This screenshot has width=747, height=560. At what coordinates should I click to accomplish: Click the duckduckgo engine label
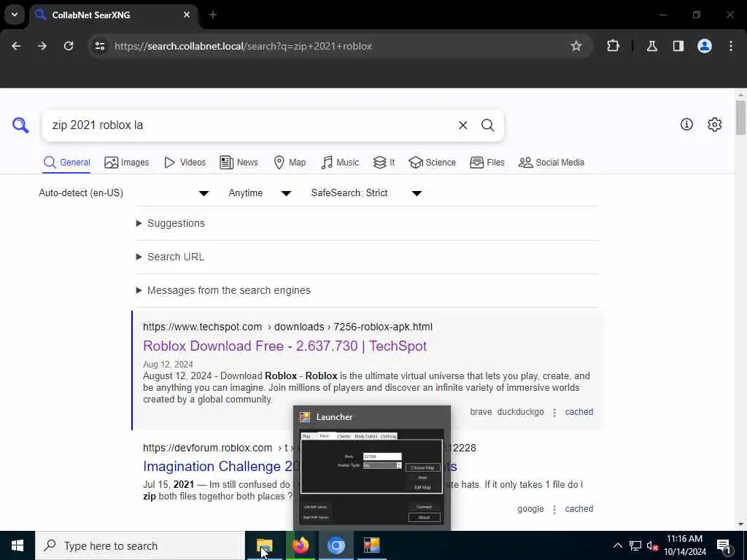click(520, 412)
